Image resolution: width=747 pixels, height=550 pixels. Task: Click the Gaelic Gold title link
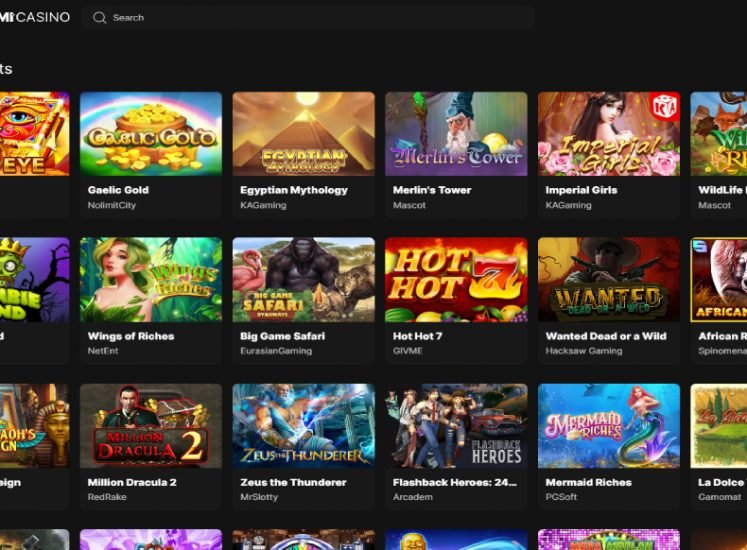click(118, 190)
